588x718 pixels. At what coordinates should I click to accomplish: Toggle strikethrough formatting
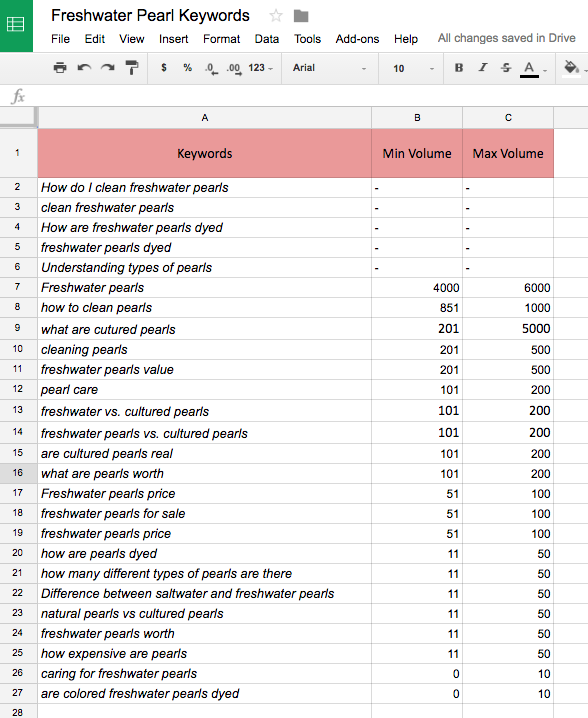[x=506, y=68]
